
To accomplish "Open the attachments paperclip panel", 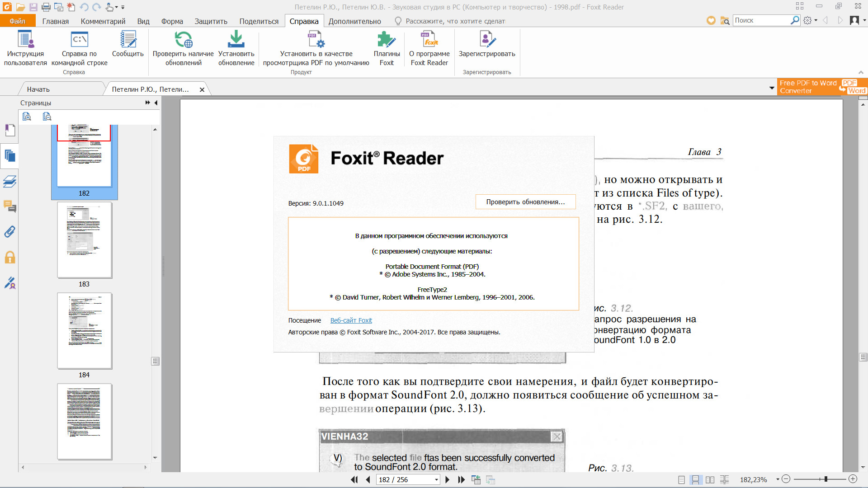I will (10, 232).
